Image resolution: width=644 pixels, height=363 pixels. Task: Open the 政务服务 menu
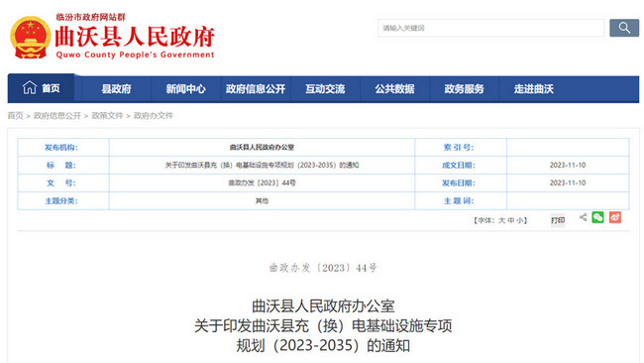[464, 89]
